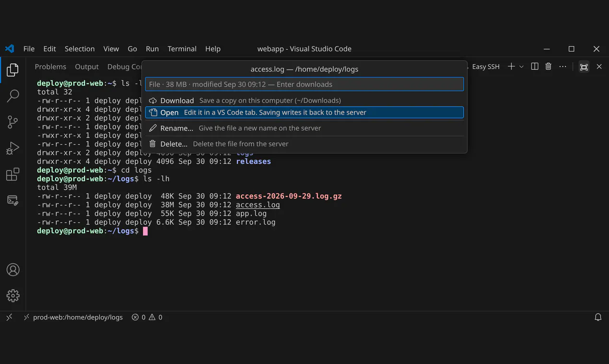Click access-2026-09-29.log.gz in terminal listing

(x=289, y=196)
